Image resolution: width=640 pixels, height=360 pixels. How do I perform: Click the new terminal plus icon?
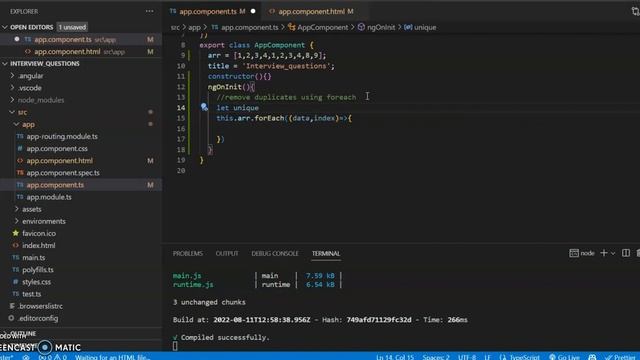[604, 253]
